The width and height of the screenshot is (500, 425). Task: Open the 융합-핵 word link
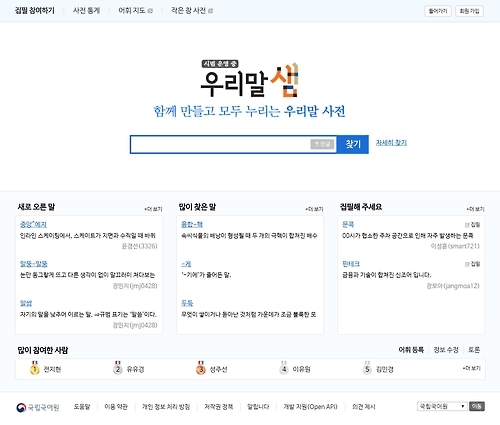point(192,224)
